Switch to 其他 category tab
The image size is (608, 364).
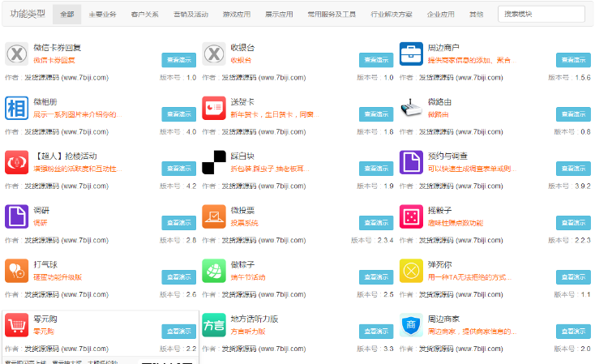pos(476,15)
